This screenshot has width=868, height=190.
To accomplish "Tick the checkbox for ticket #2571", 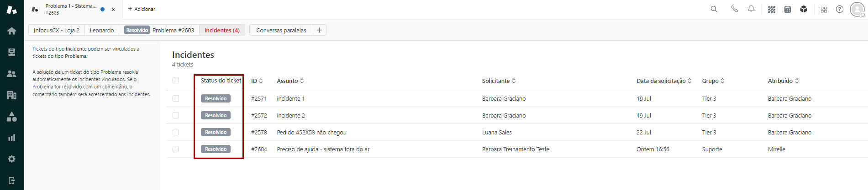I will coord(176,98).
